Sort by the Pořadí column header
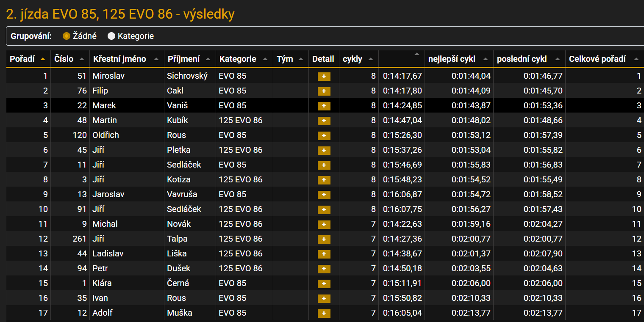The image size is (644, 322). 22,59
